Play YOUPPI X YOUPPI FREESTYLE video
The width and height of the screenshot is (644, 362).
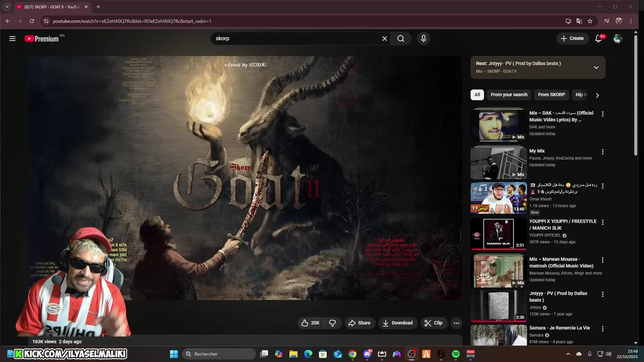[x=499, y=234]
